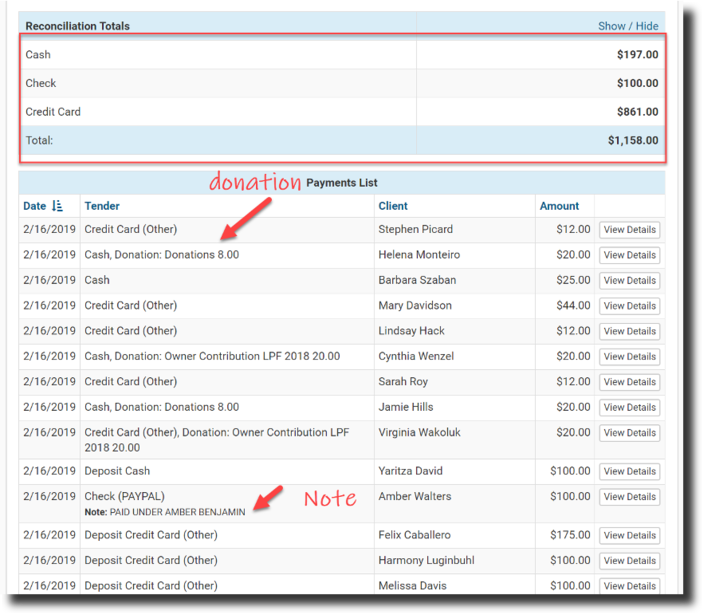Sort payments by Client column
Image resolution: width=702 pixels, height=613 pixels.
[393, 206]
